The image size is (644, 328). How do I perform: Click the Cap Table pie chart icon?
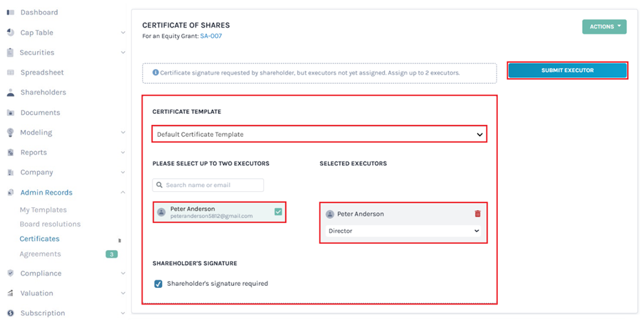pyautogui.click(x=10, y=32)
